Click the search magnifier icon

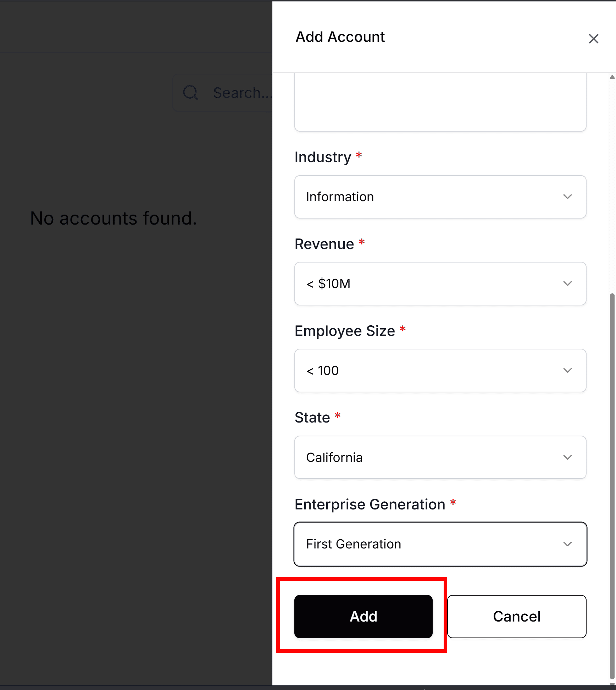(x=191, y=93)
